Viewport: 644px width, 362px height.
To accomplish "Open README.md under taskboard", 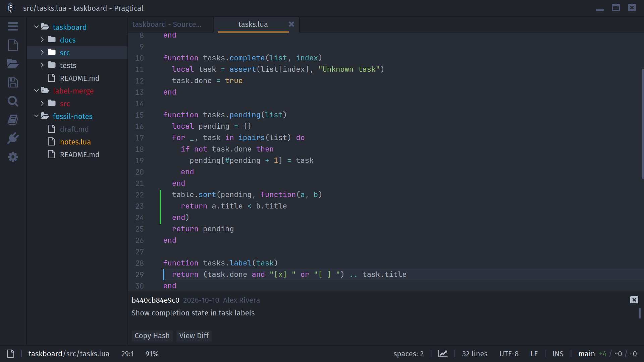I will pyautogui.click(x=79, y=78).
